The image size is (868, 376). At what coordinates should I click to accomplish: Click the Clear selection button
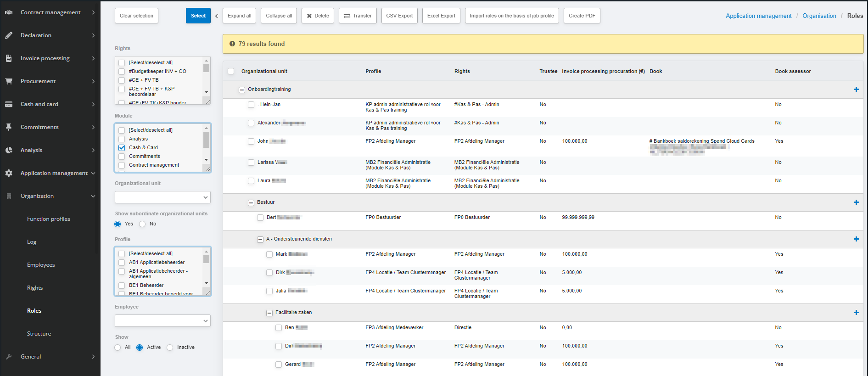[137, 16]
